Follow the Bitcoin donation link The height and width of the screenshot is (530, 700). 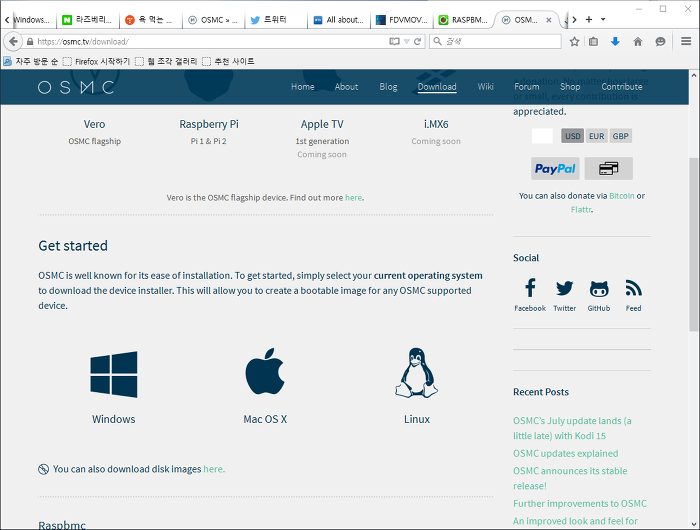pyautogui.click(x=621, y=196)
